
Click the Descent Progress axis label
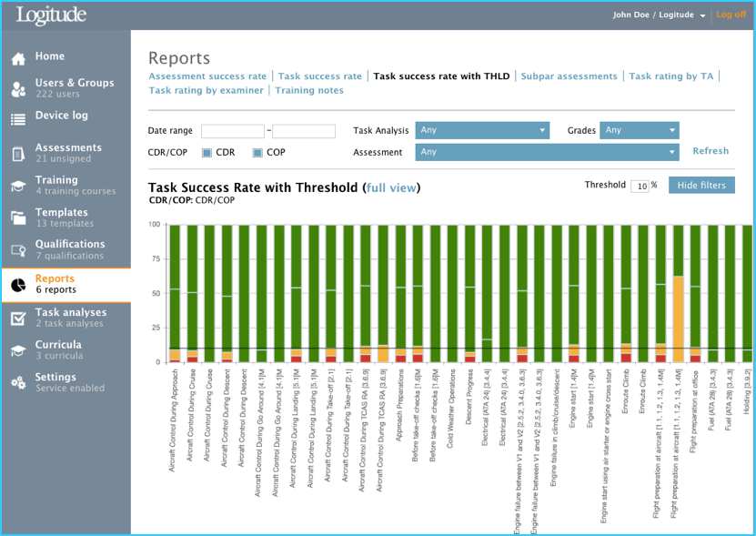469,397
